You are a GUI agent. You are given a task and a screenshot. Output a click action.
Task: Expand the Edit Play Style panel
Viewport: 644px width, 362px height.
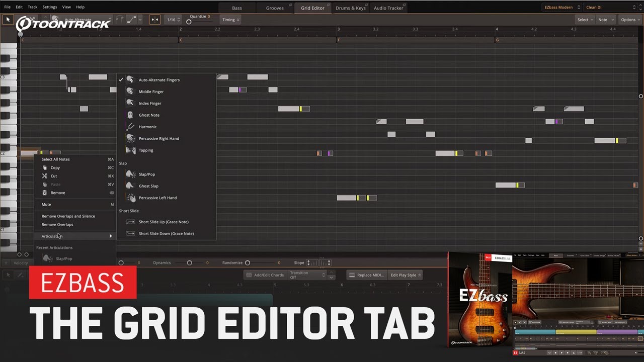coord(406,275)
